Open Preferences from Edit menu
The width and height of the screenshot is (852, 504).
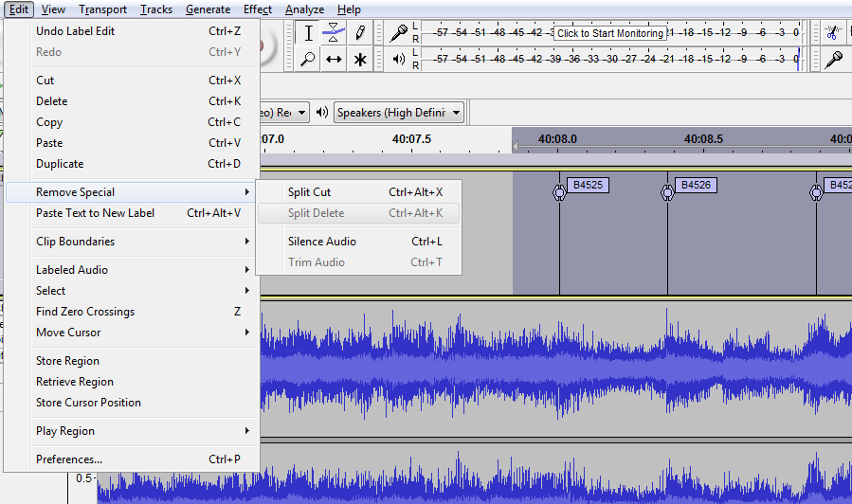pyautogui.click(x=131, y=459)
